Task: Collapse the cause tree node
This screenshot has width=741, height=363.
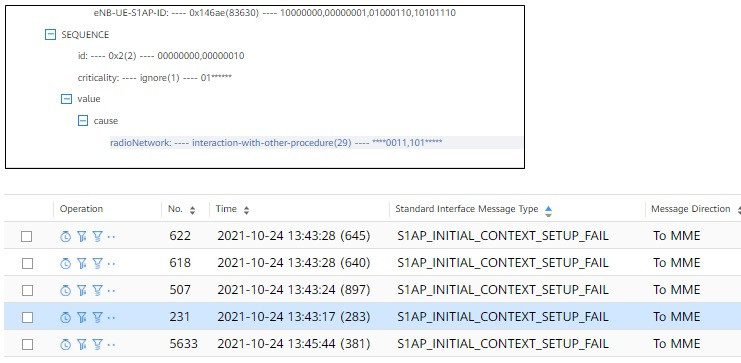Action: pos(83,121)
